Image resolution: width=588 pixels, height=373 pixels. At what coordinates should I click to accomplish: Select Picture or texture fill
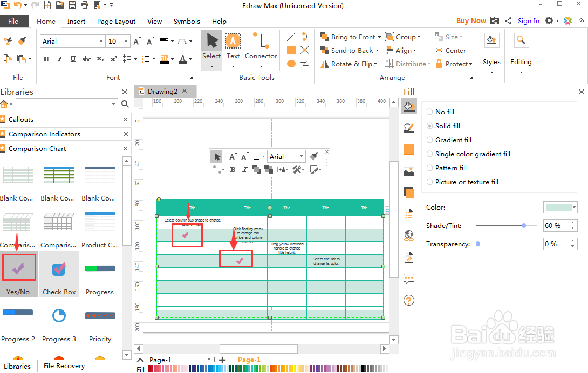pos(463,182)
